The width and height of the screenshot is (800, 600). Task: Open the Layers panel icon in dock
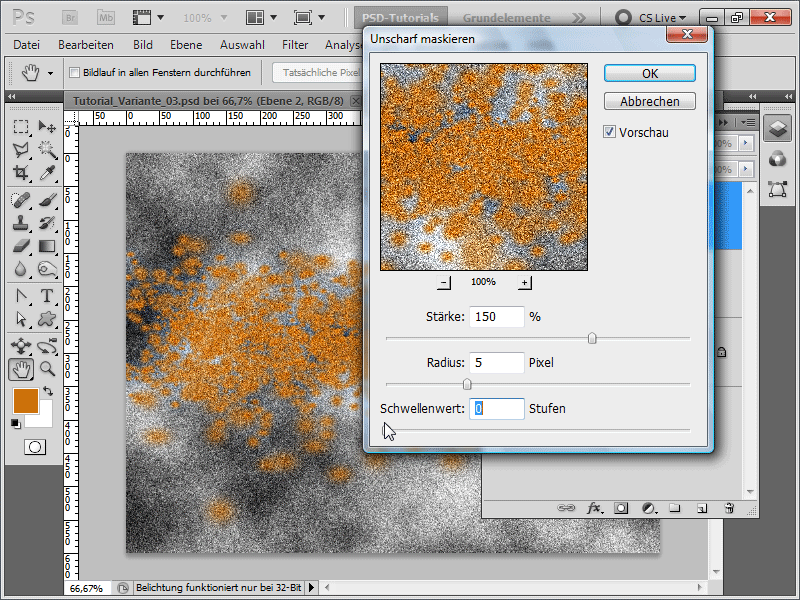[x=777, y=128]
